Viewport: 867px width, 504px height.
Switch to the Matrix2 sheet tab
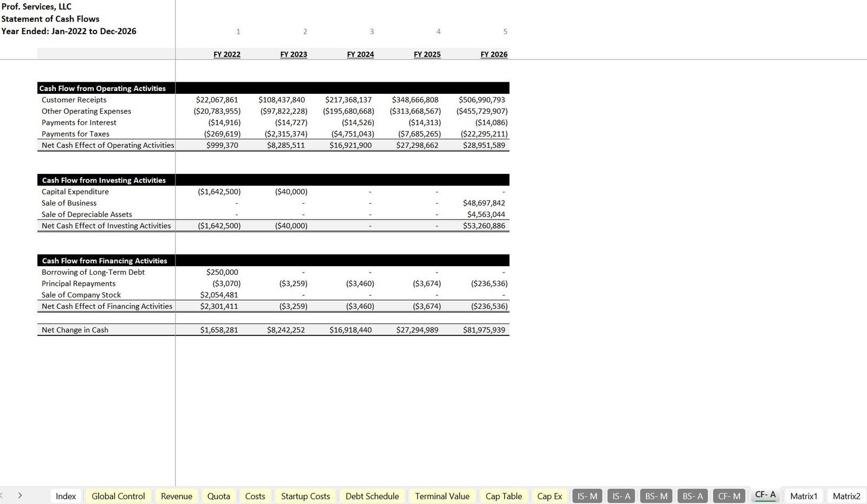tap(846, 496)
